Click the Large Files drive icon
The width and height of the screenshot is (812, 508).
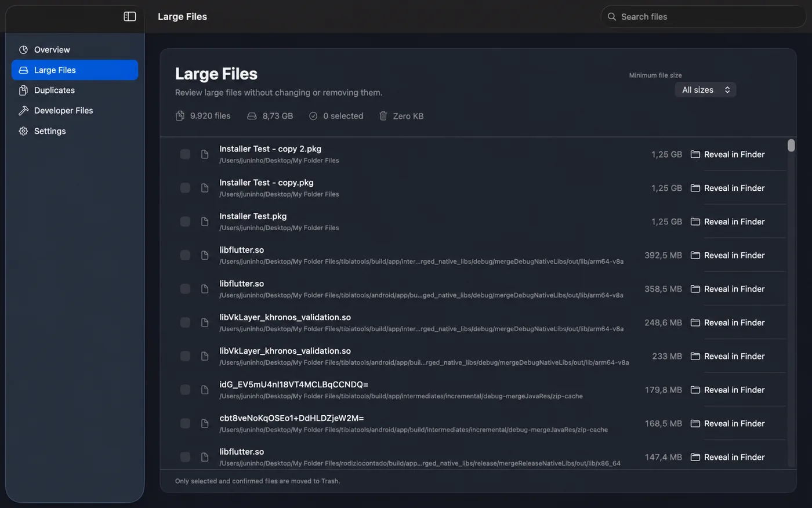coord(23,70)
